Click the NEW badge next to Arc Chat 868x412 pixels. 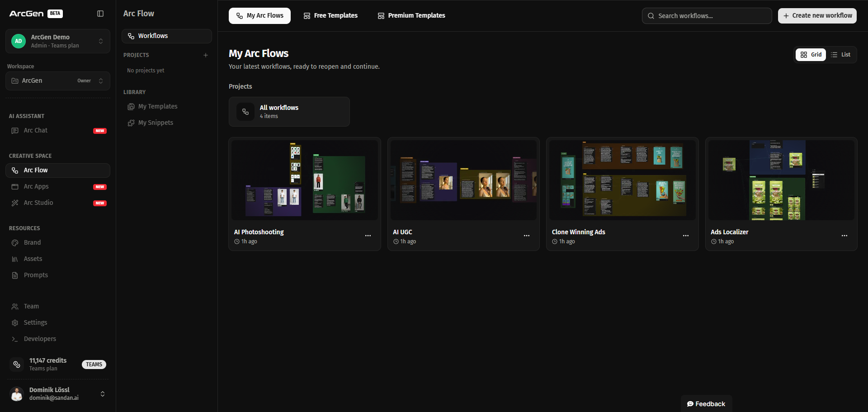click(x=100, y=131)
